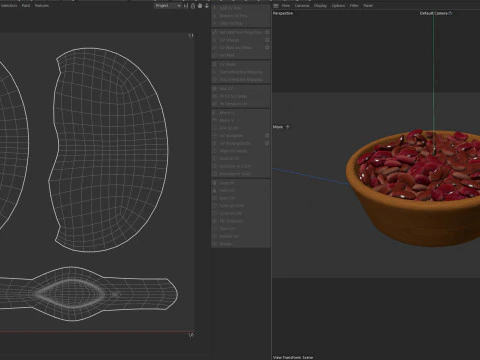Viewport: 480px width, 360px height.
Task: Cycle UV clockwise (CW)
Action: pos(241,213)
